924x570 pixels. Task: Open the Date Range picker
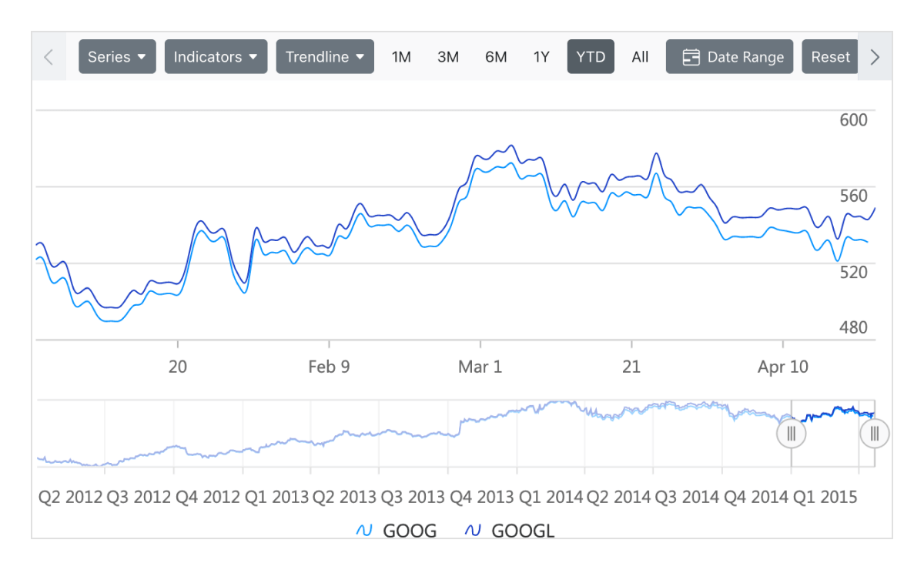click(729, 56)
